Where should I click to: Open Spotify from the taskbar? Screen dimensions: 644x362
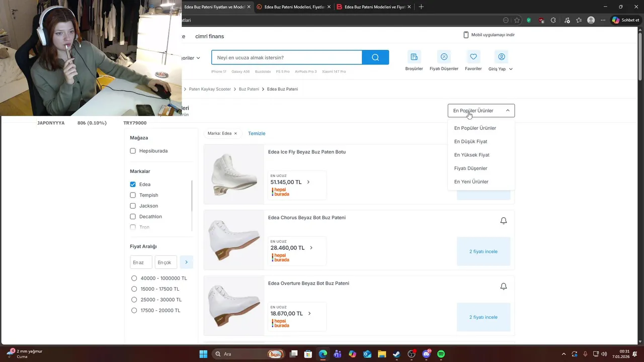coord(441,354)
